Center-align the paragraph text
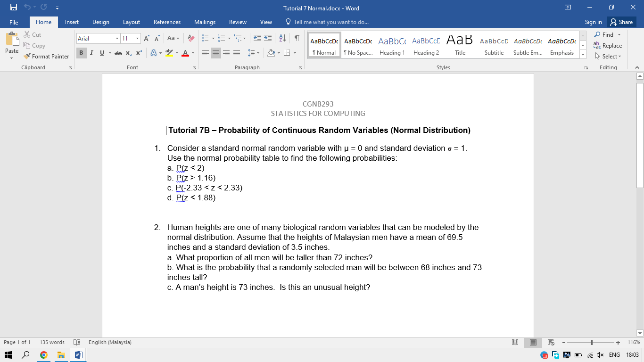This screenshot has height=362, width=644. point(215,53)
